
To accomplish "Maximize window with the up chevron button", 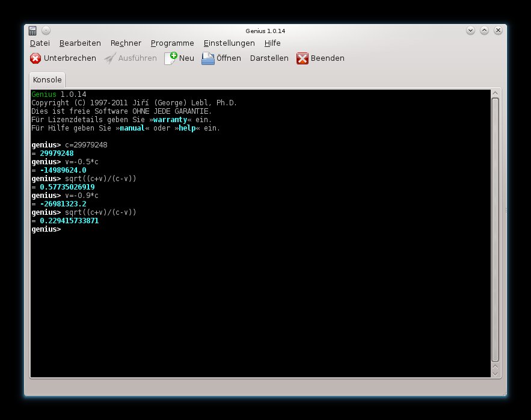I will 484,31.
